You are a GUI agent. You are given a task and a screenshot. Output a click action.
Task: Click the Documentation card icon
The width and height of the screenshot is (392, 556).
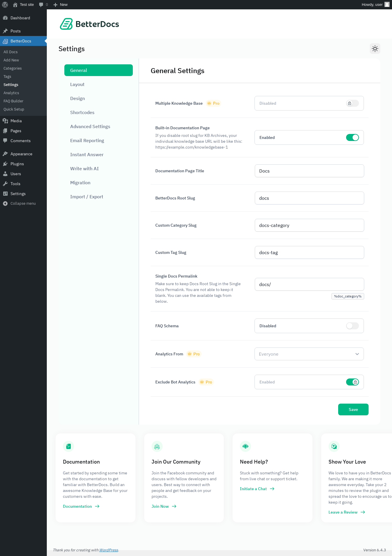[68, 446]
